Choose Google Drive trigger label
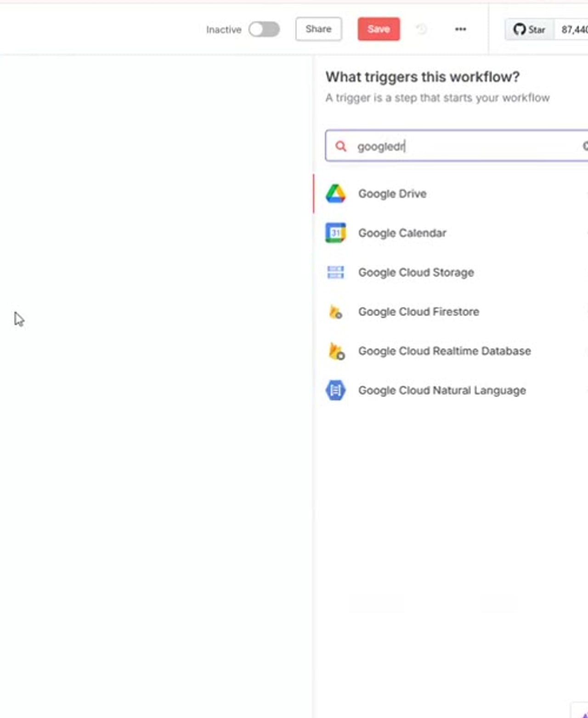588x718 pixels. [392, 194]
